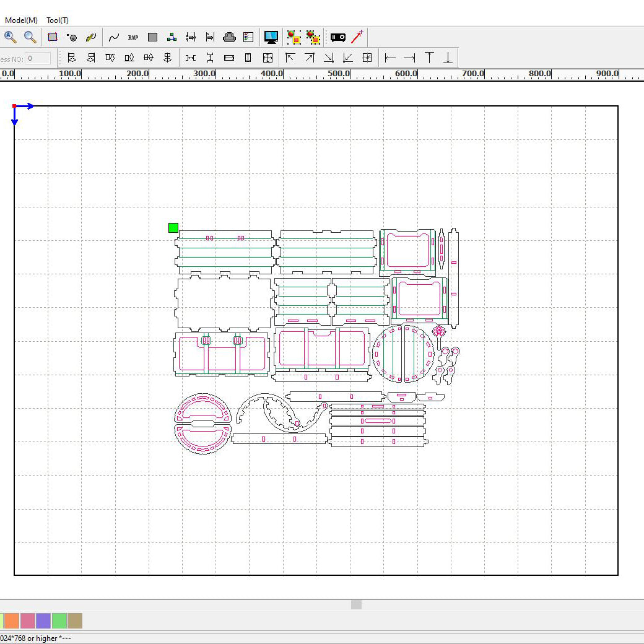The width and height of the screenshot is (644, 644).
Task: Select the tan layer color swatch
Action: 75,620
